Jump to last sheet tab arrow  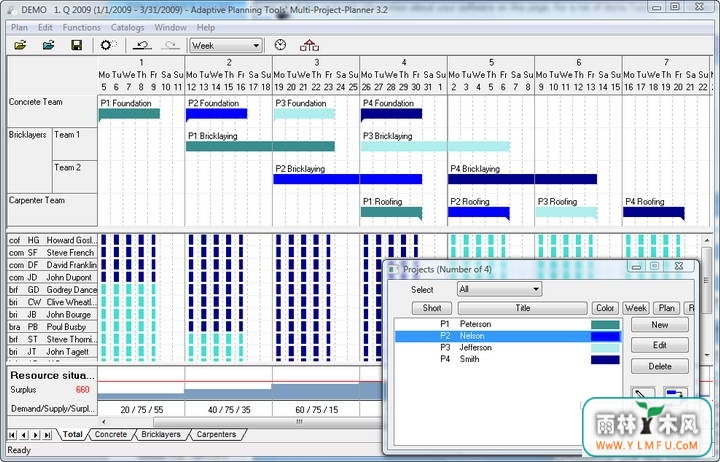click(x=48, y=434)
